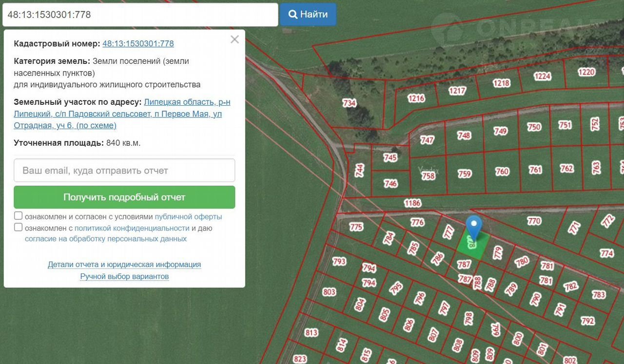624x364 pixels.
Task: Select parcel 734 on the map
Action: tap(349, 103)
